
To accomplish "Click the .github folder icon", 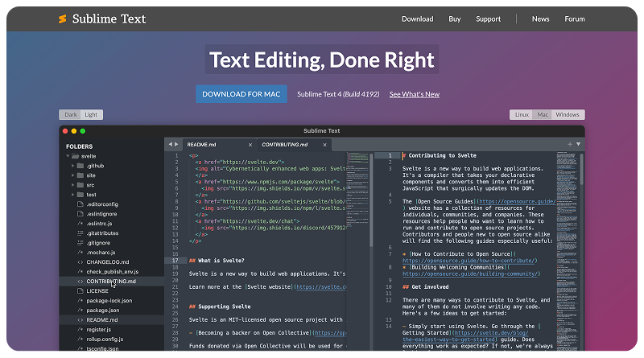I will (x=80, y=166).
